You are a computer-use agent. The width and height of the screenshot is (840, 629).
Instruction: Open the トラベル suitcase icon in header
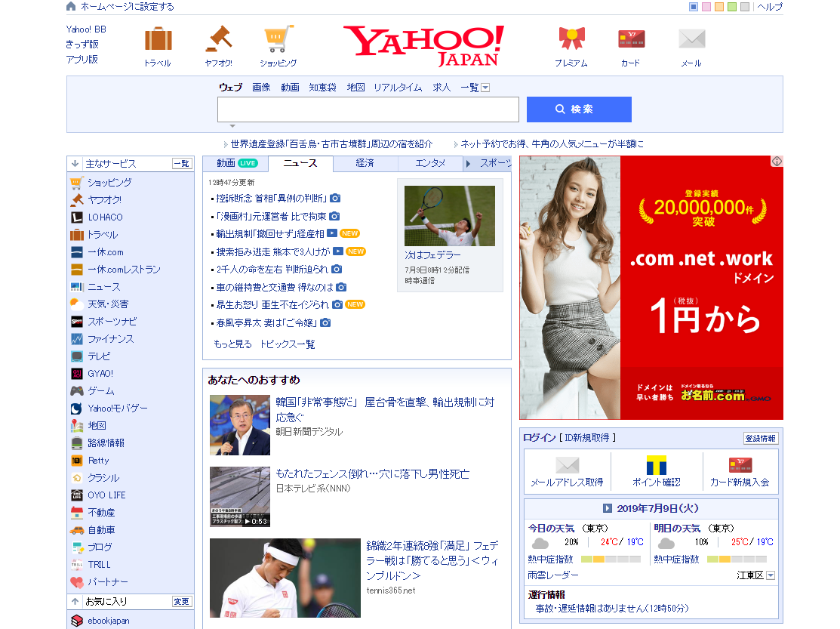[x=158, y=40]
